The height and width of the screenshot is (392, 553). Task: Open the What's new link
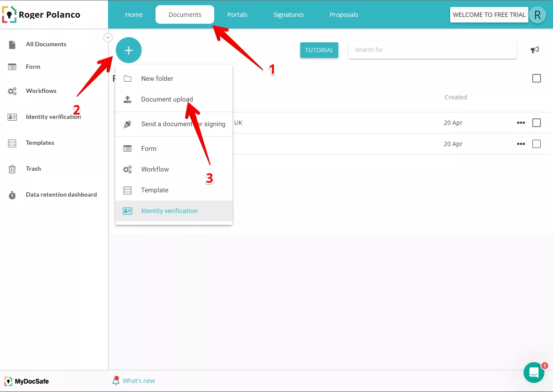tap(138, 381)
